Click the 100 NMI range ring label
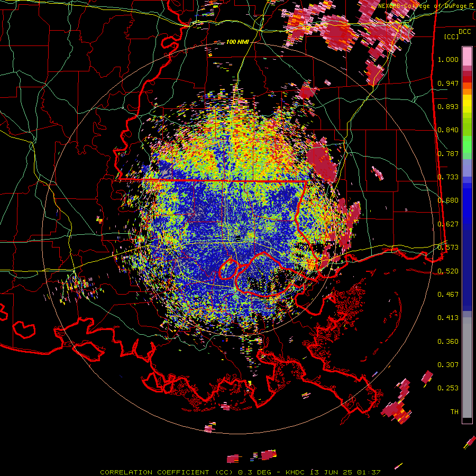This screenshot has height=476, width=476. (x=237, y=42)
